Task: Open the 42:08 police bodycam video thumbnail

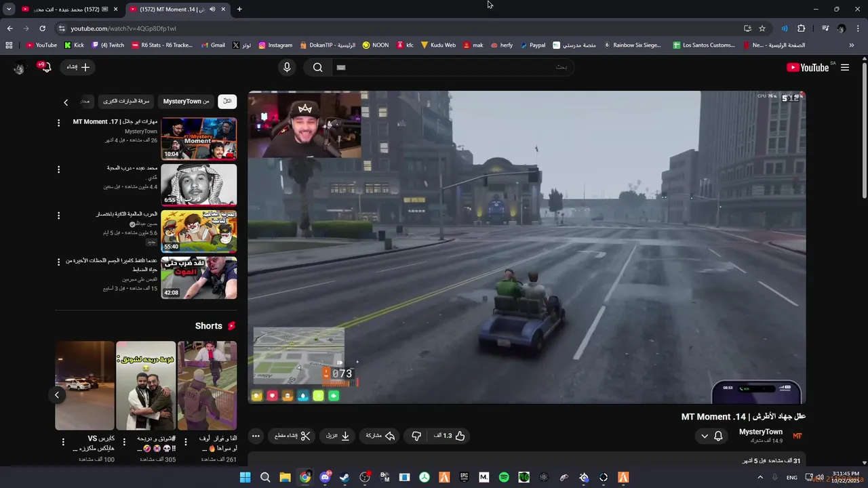Action: (x=199, y=277)
